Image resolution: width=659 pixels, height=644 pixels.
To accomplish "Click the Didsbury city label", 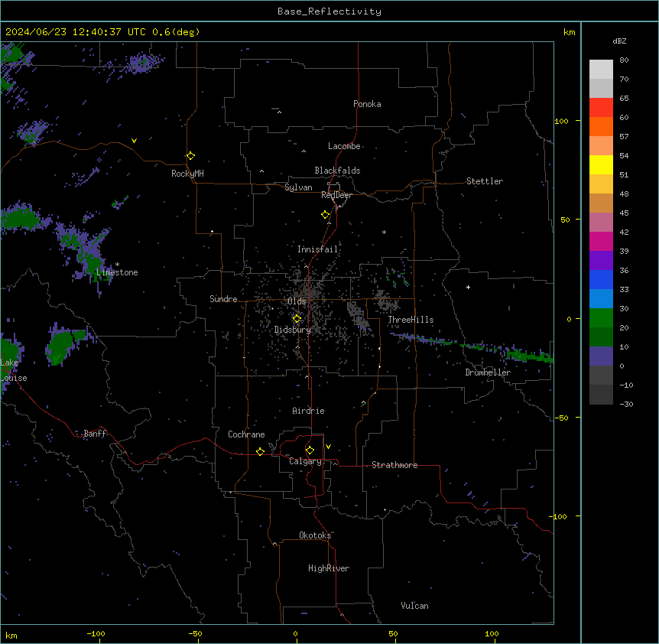I will (x=293, y=330).
